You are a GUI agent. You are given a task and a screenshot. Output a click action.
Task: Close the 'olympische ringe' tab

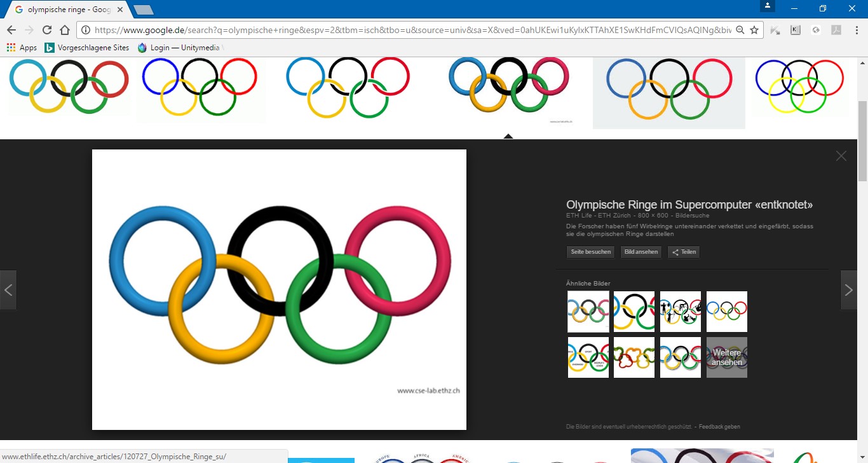tap(119, 10)
